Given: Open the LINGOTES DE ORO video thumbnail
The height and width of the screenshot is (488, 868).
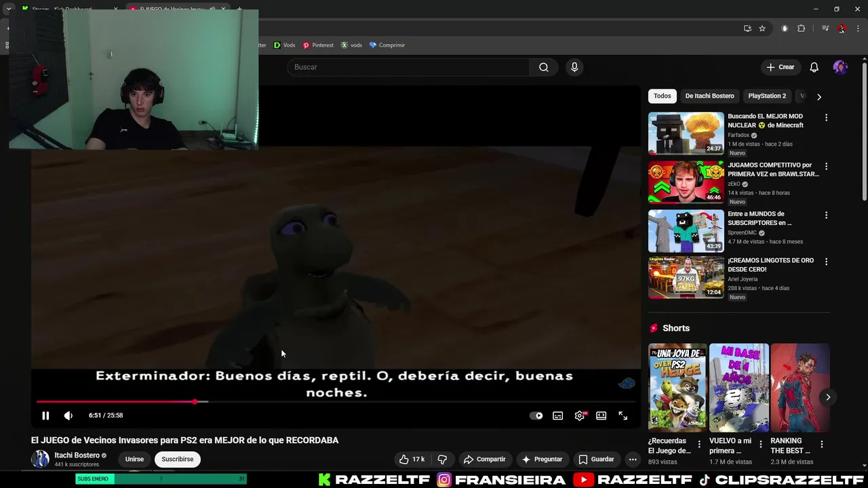Looking at the screenshot, I should [x=686, y=277].
